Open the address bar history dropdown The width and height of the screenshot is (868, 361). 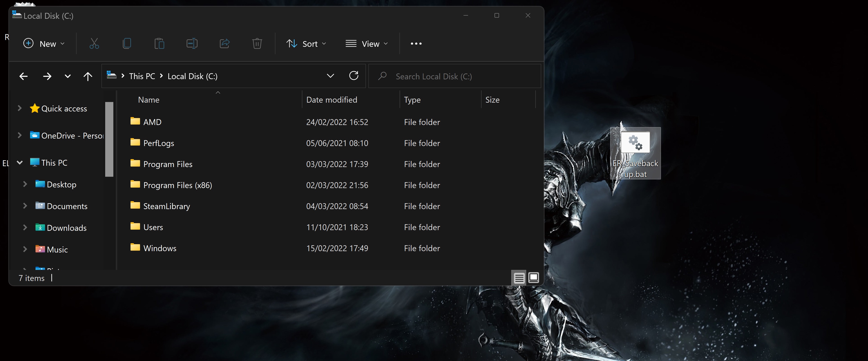(330, 76)
